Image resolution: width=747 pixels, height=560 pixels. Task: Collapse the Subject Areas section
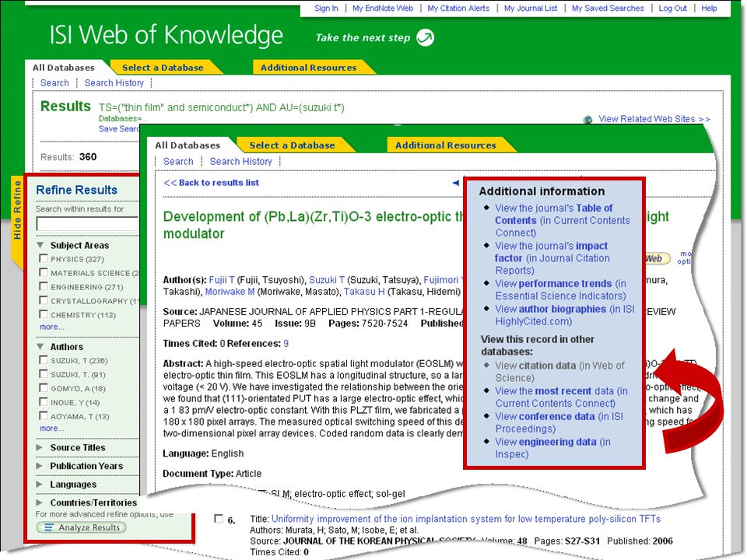tap(40, 245)
